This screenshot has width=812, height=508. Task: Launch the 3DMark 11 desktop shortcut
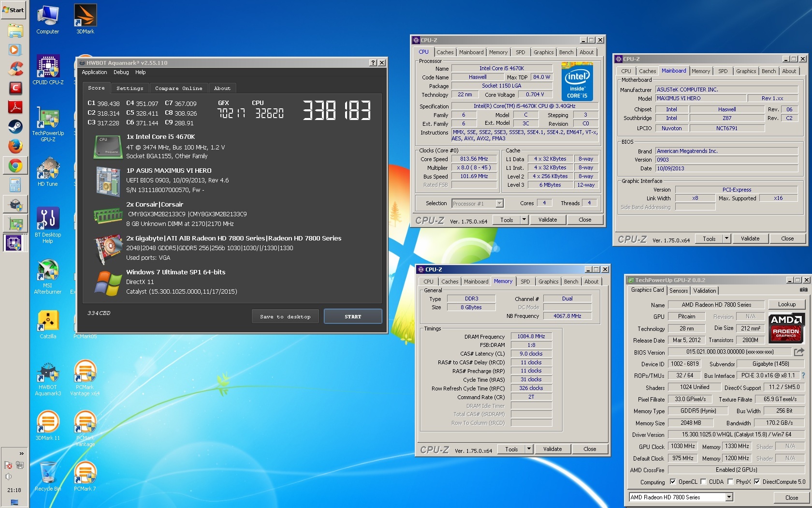tap(48, 426)
